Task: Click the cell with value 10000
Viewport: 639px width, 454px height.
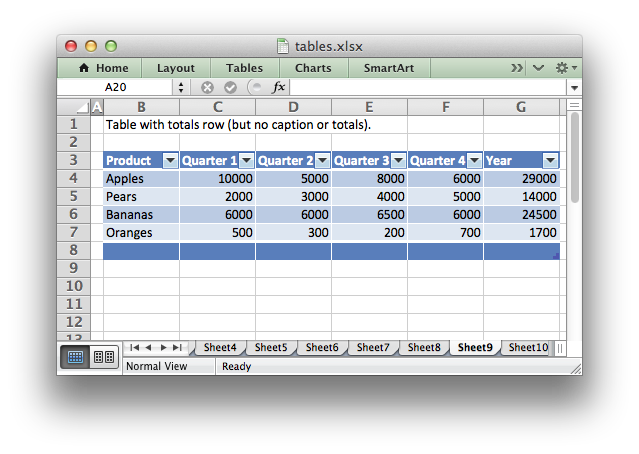Action: click(x=218, y=179)
